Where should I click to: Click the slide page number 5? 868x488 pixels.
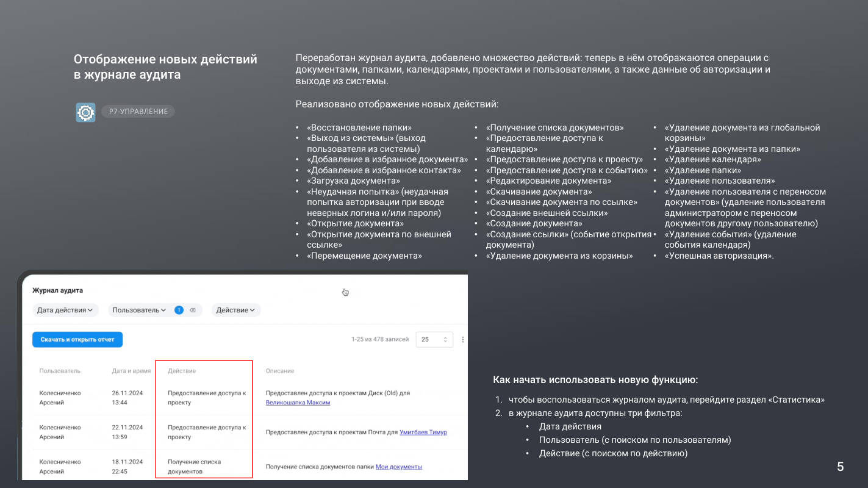pyautogui.click(x=841, y=467)
